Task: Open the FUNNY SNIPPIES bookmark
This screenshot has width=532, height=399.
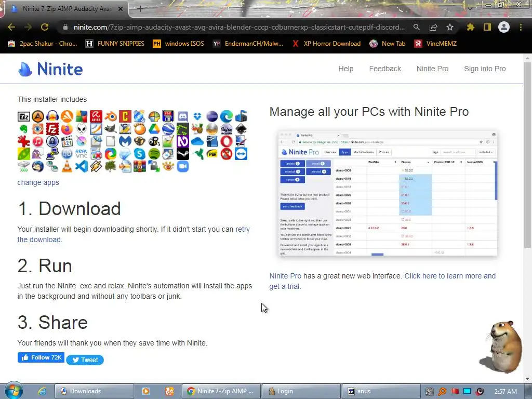Action: pyautogui.click(x=115, y=44)
